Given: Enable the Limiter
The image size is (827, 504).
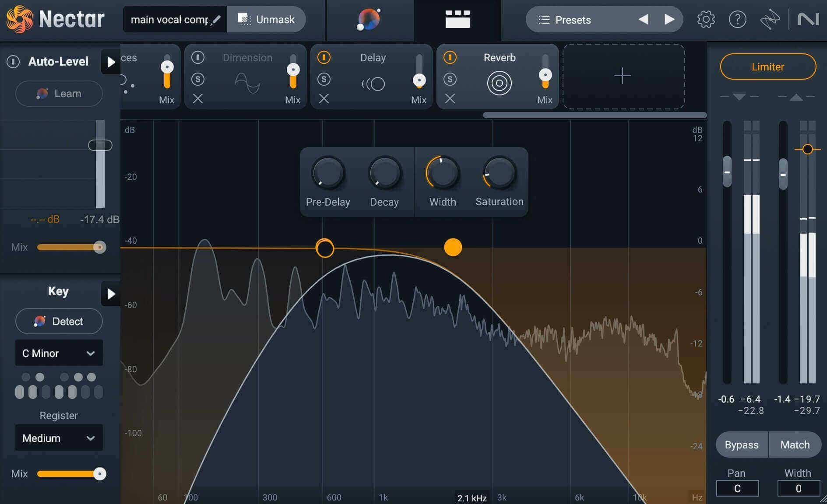Looking at the screenshot, I should click(768, 66).
